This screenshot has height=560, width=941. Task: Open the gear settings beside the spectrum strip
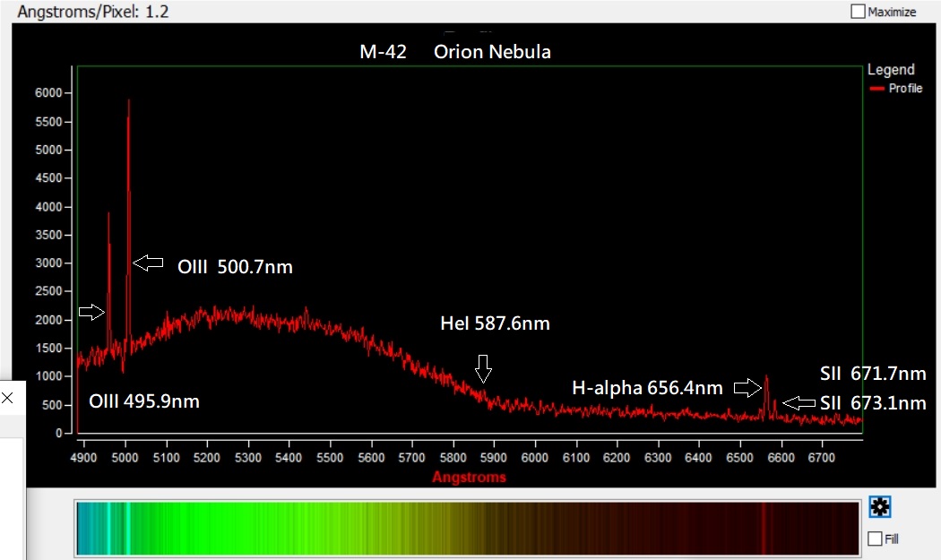tap(879, 508)
